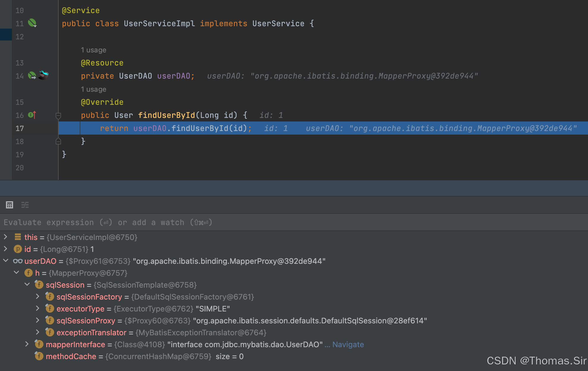This screenshot has width=588, height=371.
Task: Expand the 'this' UserServiceImpl variable node
Action: (x=5, y=237)
